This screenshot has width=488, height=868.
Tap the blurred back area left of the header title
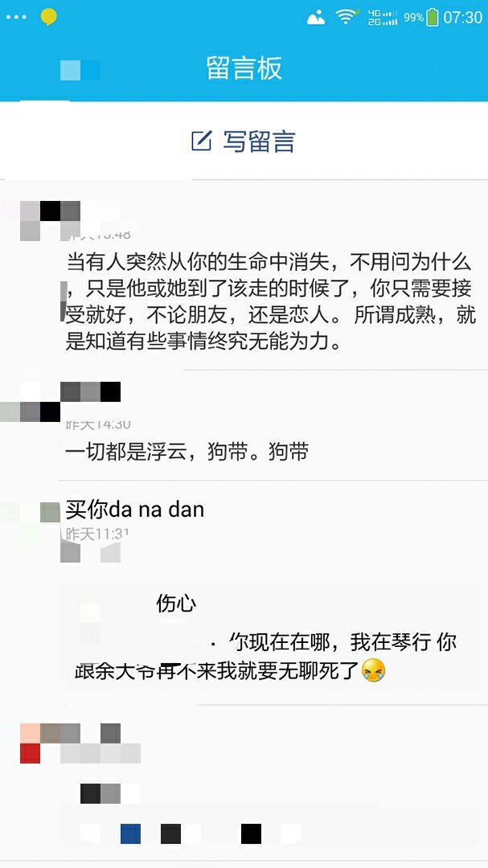click(x=80, y=70)
